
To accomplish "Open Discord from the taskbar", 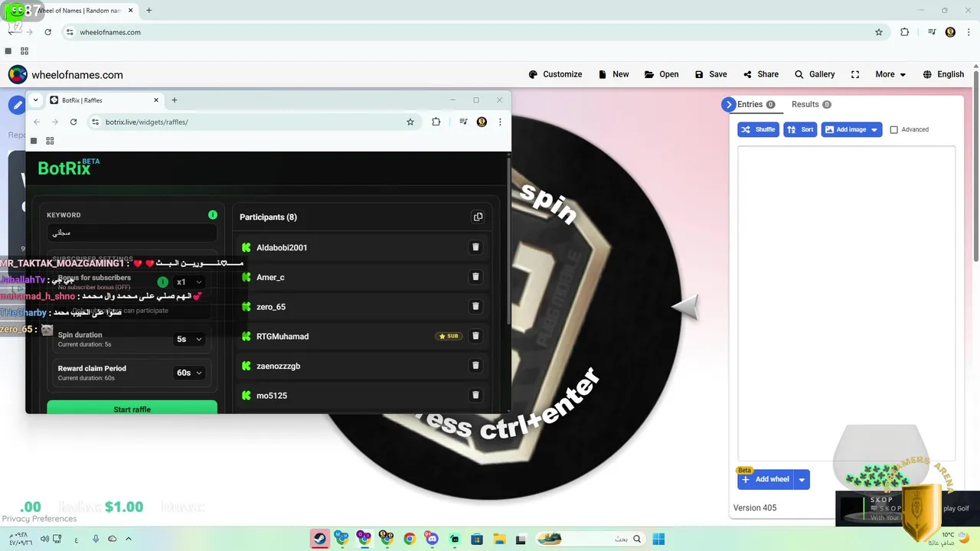I will pos(432,539).
